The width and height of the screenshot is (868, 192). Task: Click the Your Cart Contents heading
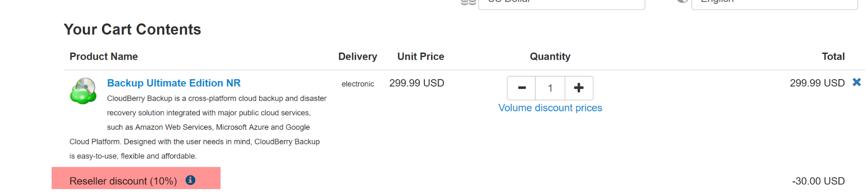132,29
